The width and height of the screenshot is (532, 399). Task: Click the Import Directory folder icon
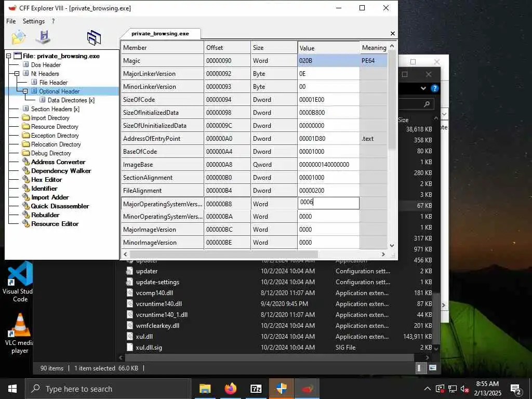click(26, 118)
